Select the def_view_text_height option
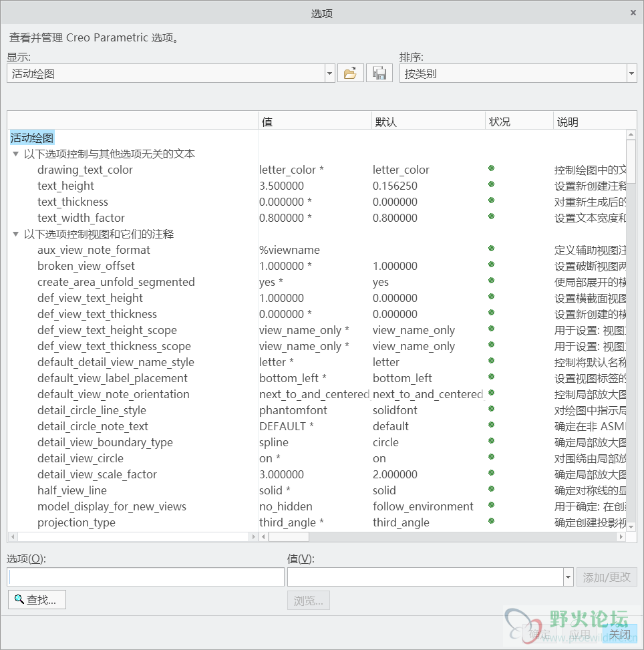The width and height of the screenshot is (644, 650). coord(90,298)
